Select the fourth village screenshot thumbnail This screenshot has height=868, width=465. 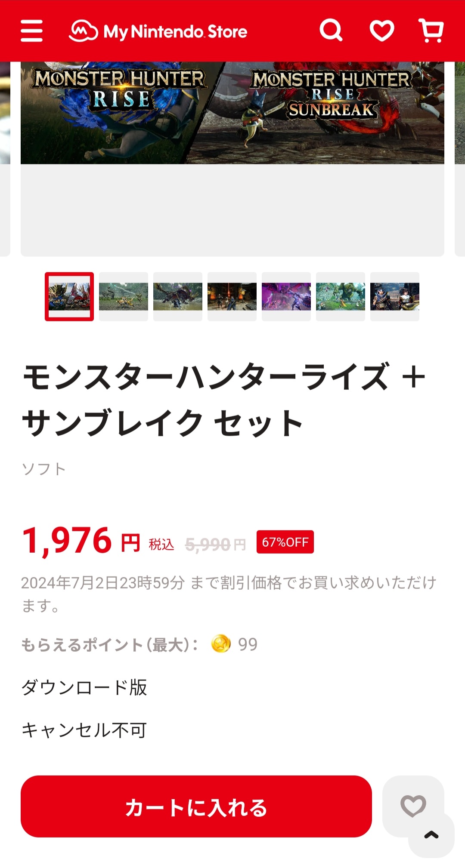[232, 296]
